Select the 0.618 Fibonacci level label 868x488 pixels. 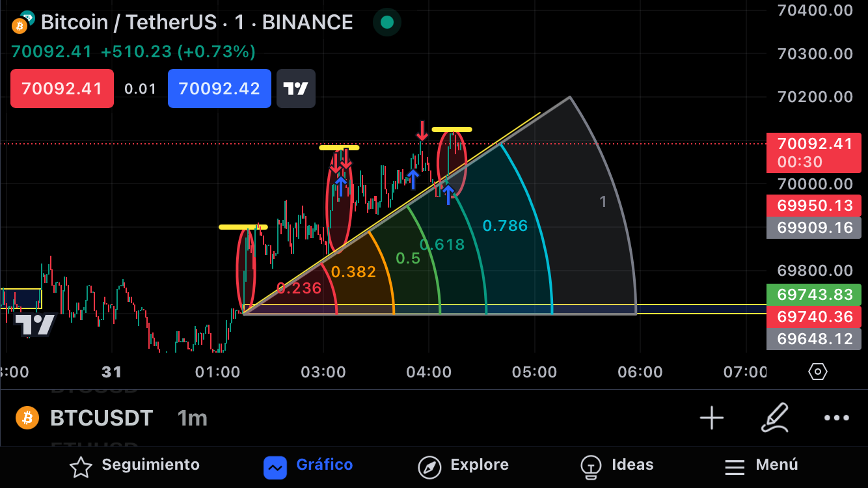(x=442, y=245)
